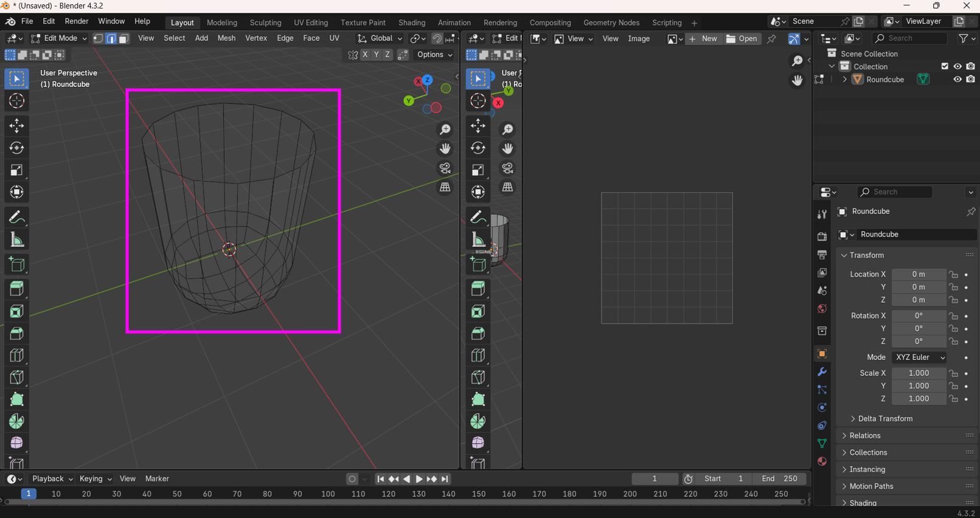The width and height of the screenshot is (980, 518).
Task: Select Extrude Region tool in left viewport
Action: coord(16,289)
